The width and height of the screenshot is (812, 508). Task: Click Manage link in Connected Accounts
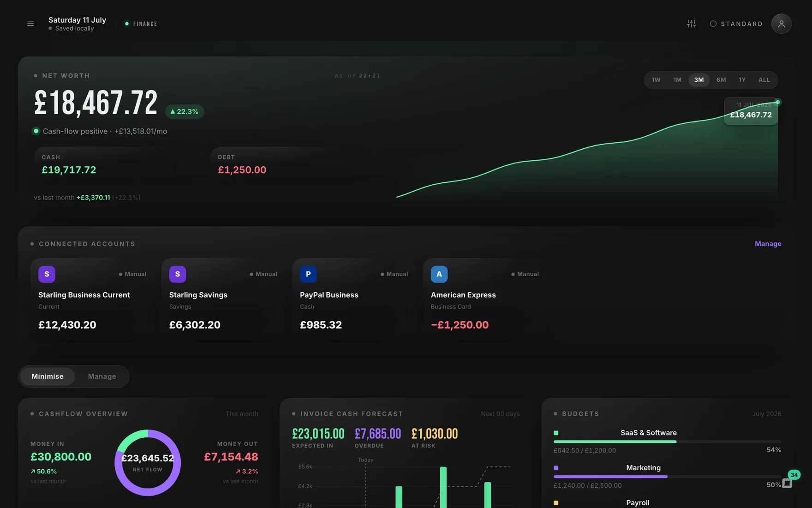point(768,244)
